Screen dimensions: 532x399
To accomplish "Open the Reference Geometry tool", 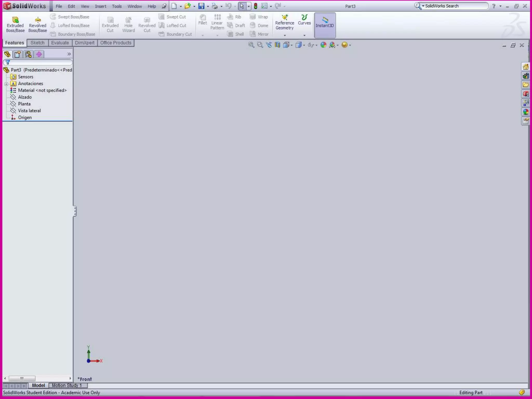I will click(284, 22).
